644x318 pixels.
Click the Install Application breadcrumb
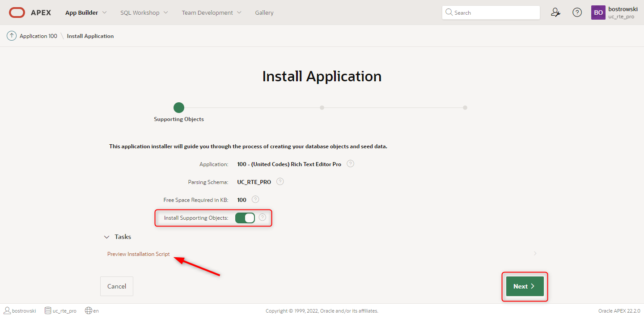coord(90,36)
